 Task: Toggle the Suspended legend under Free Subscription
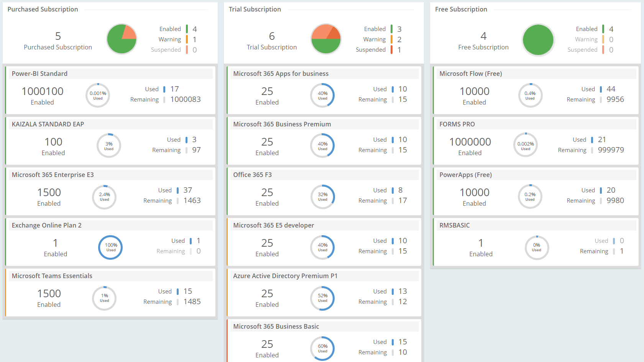(x=583, y=49)
